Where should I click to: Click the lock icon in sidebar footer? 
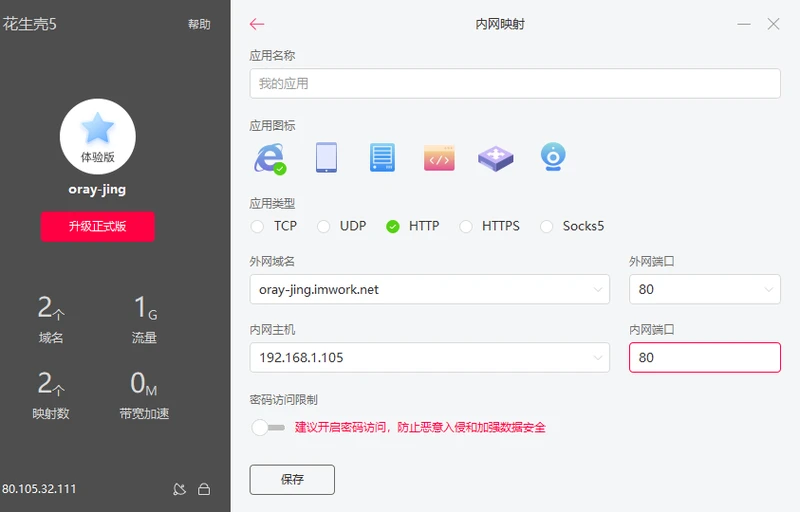pos(204,489)
